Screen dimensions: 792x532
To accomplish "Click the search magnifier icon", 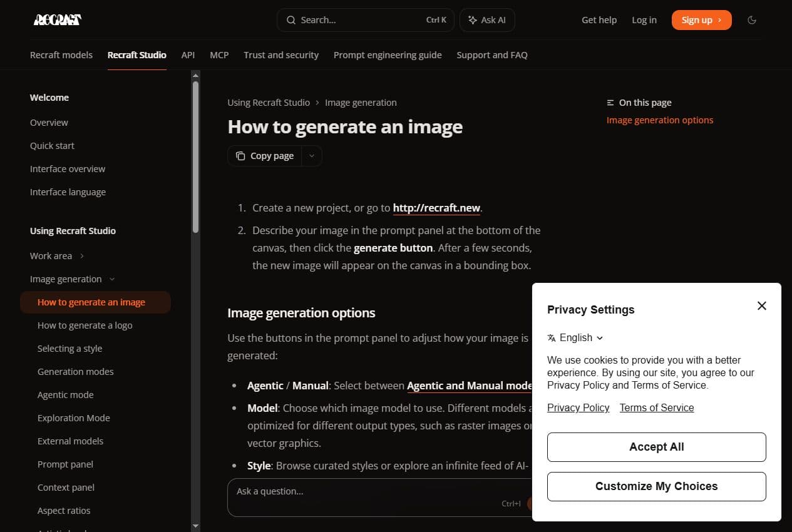I will (291, 20).
